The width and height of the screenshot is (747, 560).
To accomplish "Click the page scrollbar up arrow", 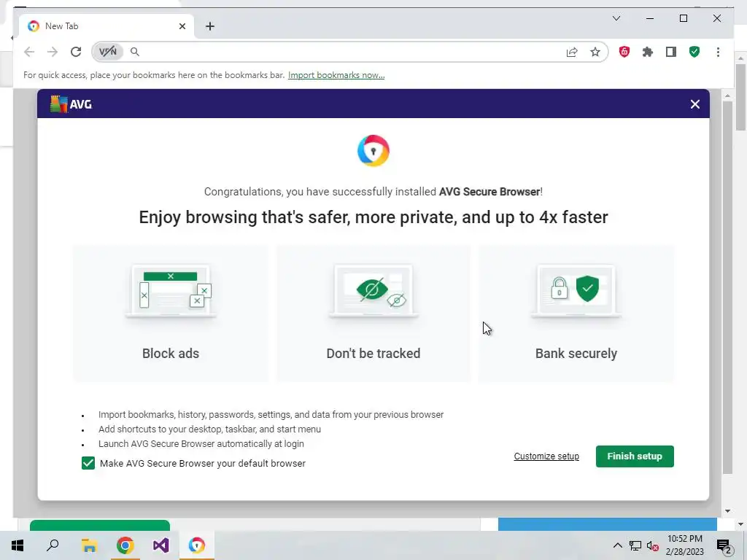I will tap(727, 96).
